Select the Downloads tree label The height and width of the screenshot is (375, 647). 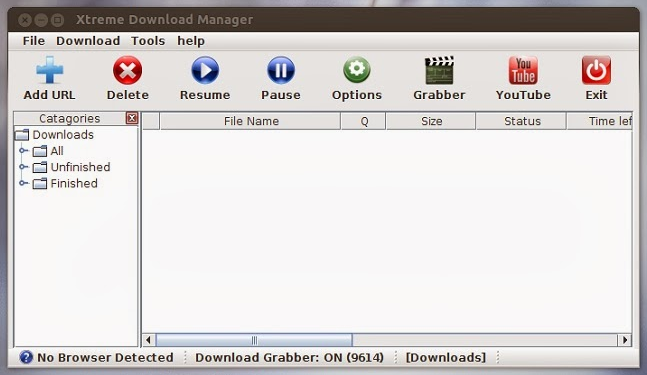63,135
